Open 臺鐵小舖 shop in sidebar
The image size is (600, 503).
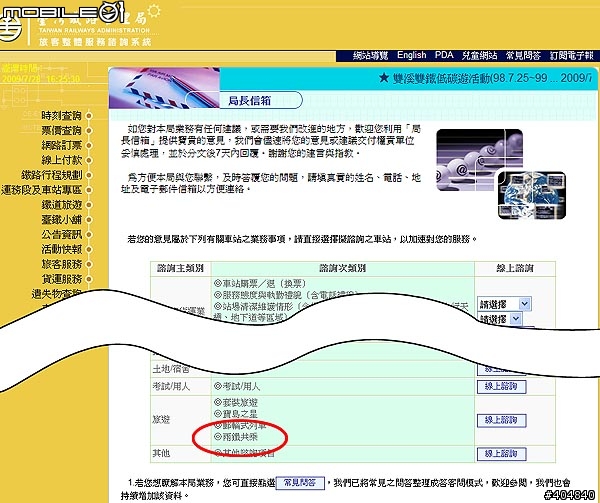pos(62,220)
